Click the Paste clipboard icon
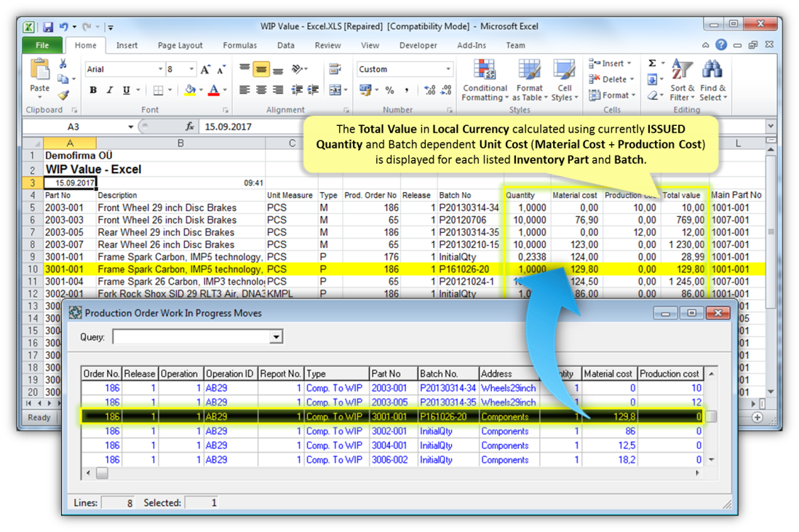 click(39, 69)
